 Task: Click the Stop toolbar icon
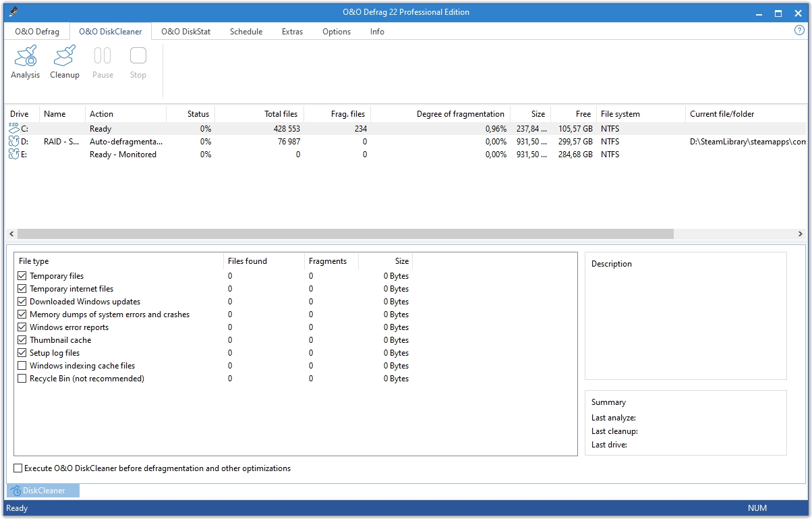138,56
